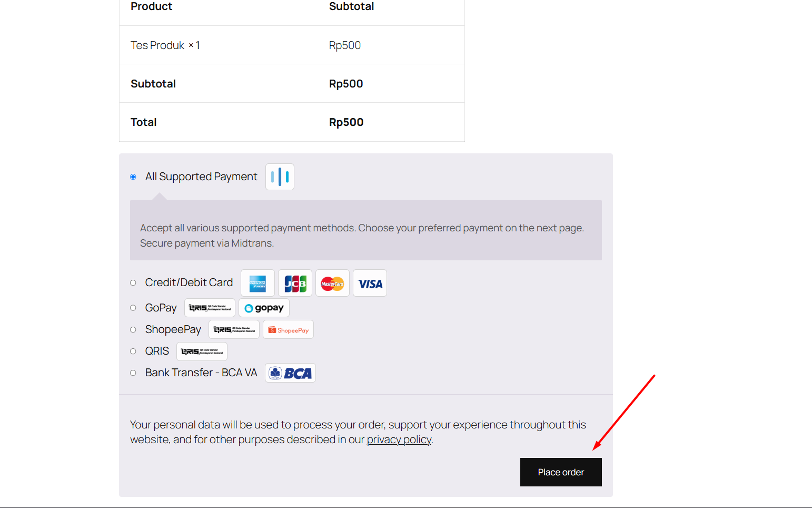Select the GoPay radio button
Screen dimensions: 812x508
tap(133, 308)
